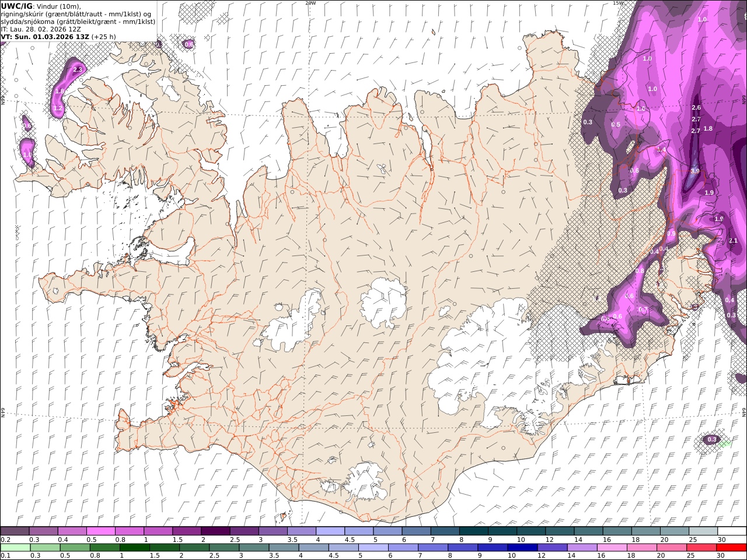Click the 3.9 precipitation value on the map
This screenshot has height=560, width=747.
[x=694, y=171]
